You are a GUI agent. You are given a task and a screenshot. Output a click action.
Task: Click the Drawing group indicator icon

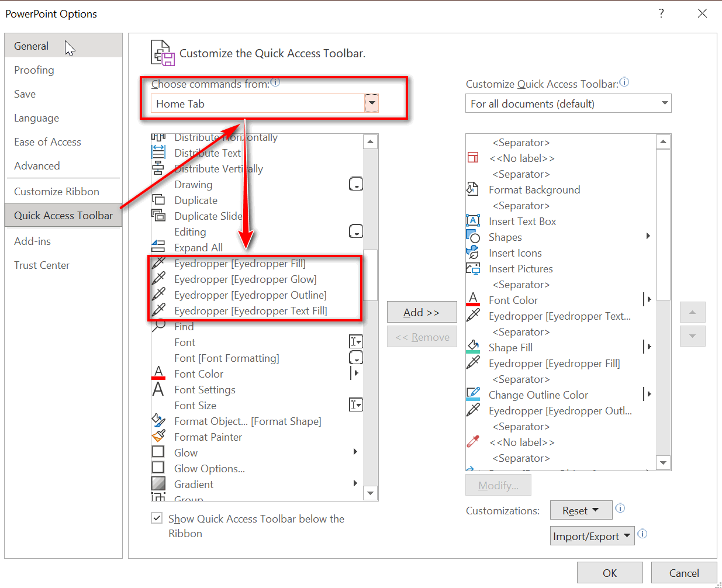pos(356,184)
